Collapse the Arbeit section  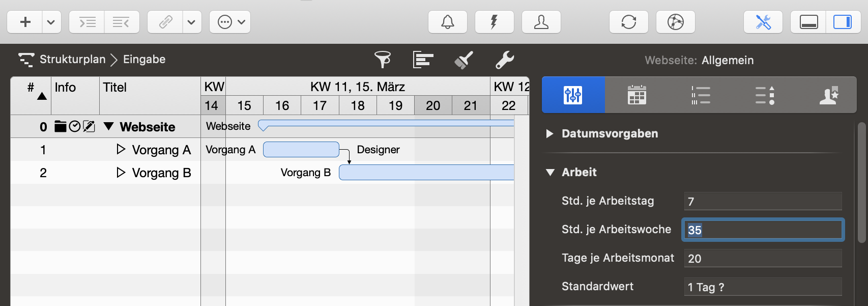point(550,173)
